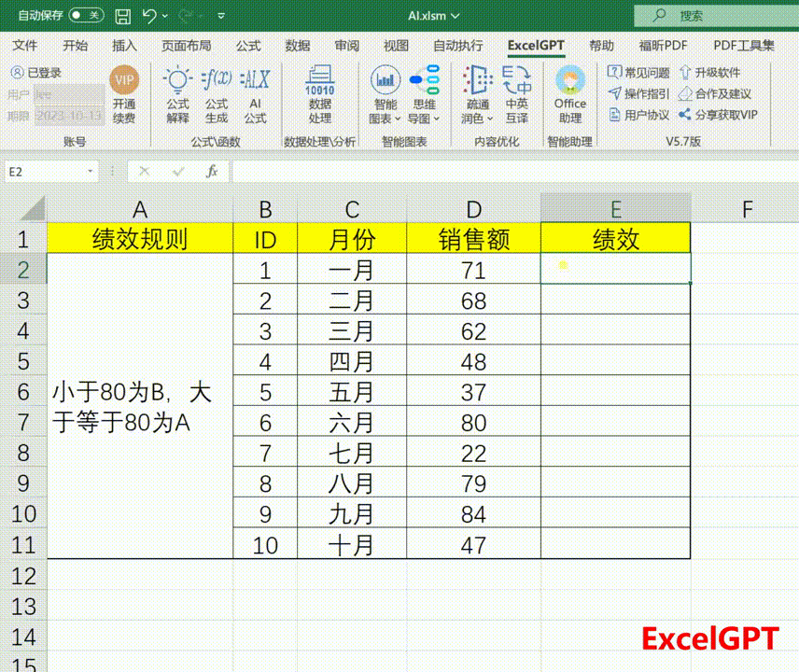Click 分享获取VIP button
This screenshot has height=672, width=799.
pos(718,115)
